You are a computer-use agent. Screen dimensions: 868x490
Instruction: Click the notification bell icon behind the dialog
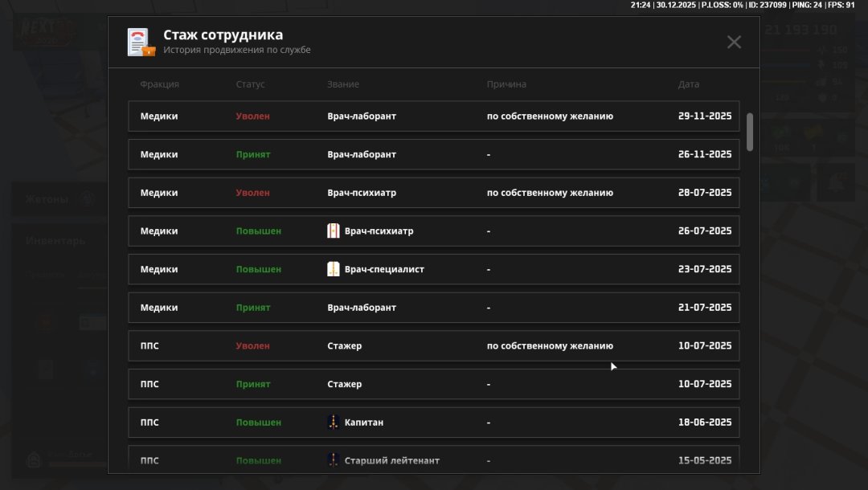(836, 182)
